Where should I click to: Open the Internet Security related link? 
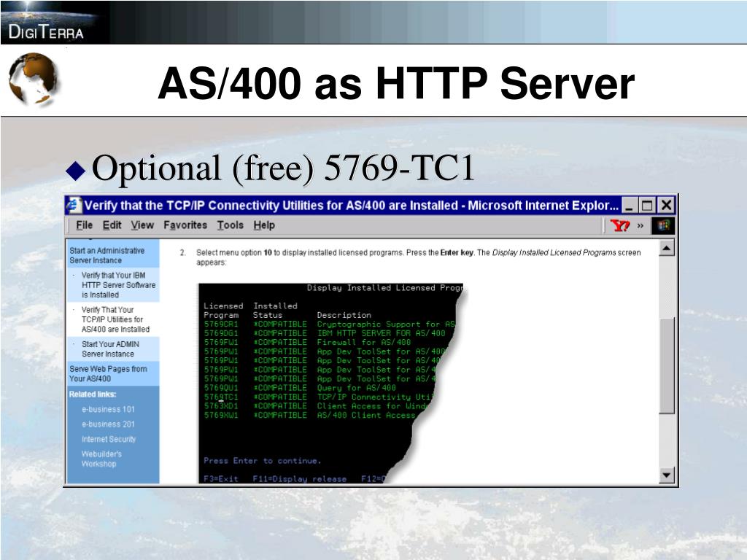click(x=109, y=439)
